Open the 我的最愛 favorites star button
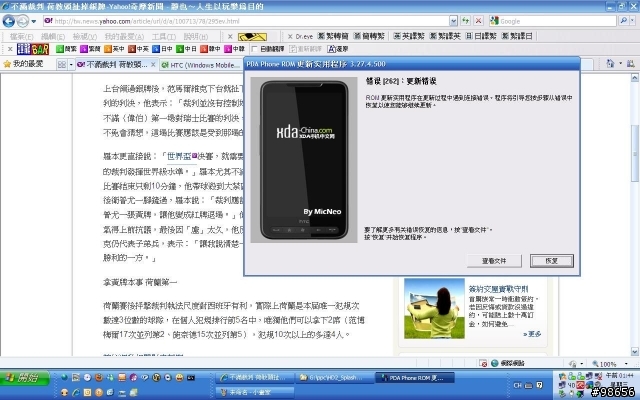Viewport: 640px width, 400px height. click(x=23, y=64)
